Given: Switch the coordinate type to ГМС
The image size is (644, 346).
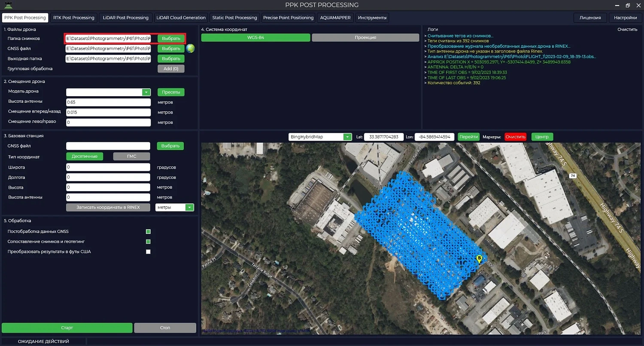Looking at the screenshot, I should [131, 156].
